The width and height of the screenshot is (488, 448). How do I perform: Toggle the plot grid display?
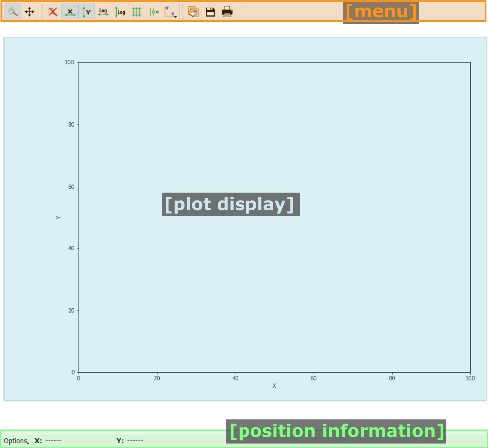point(137,12)
